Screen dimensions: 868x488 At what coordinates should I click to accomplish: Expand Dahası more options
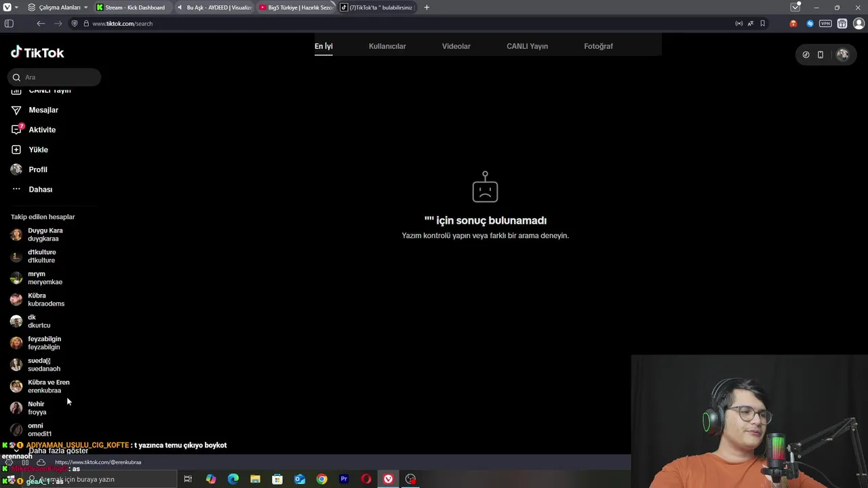point(40,189)
